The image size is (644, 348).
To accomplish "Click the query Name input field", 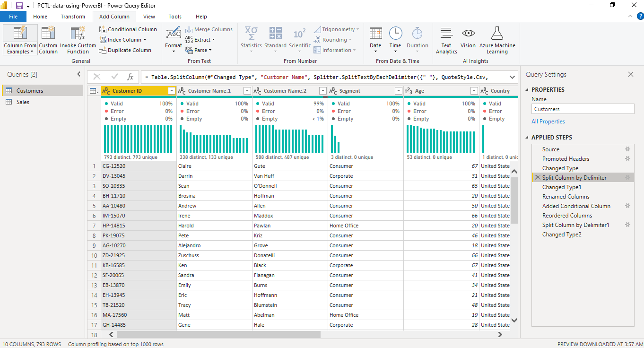I will coord(583,109).
